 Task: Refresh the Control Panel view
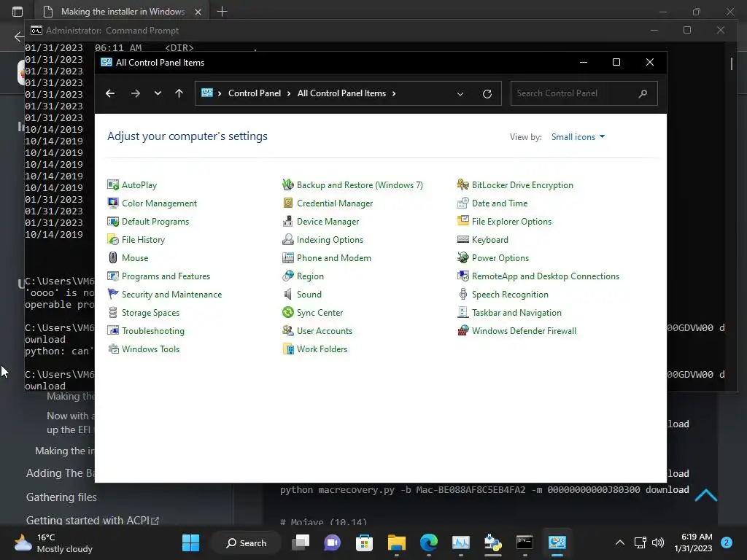487,94
